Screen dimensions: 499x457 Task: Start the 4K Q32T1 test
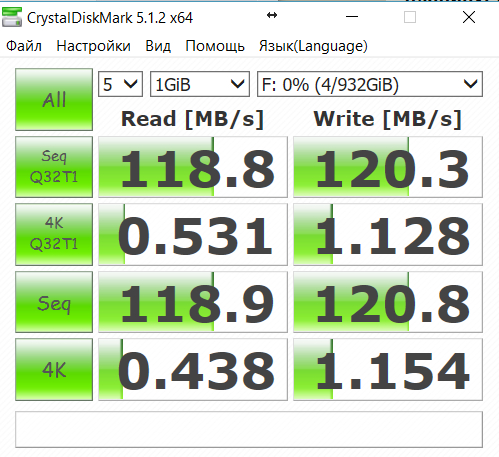[54, 234]
